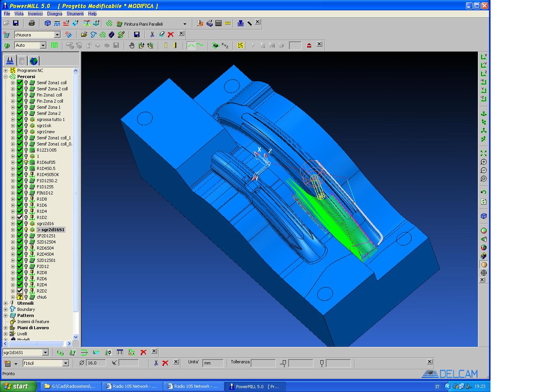Click the wireframe globe view icon
The height and width of the screenshot is (392, 543).
[484, 273]
